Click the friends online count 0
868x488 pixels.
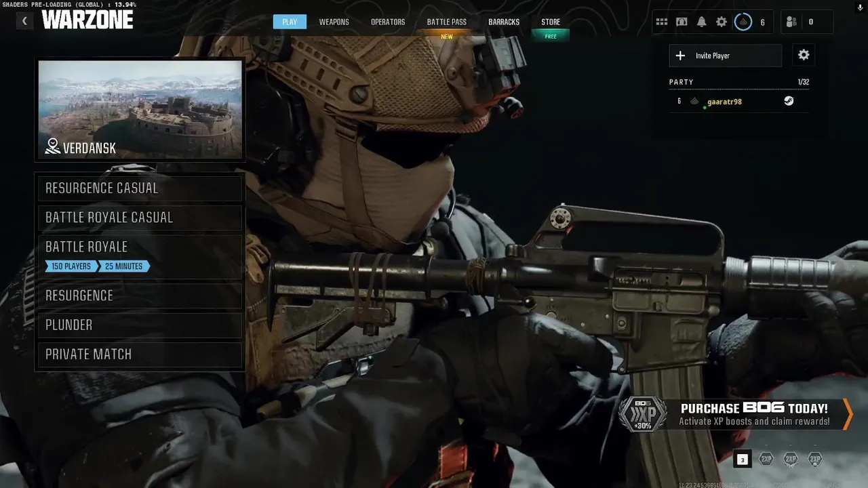811,22
